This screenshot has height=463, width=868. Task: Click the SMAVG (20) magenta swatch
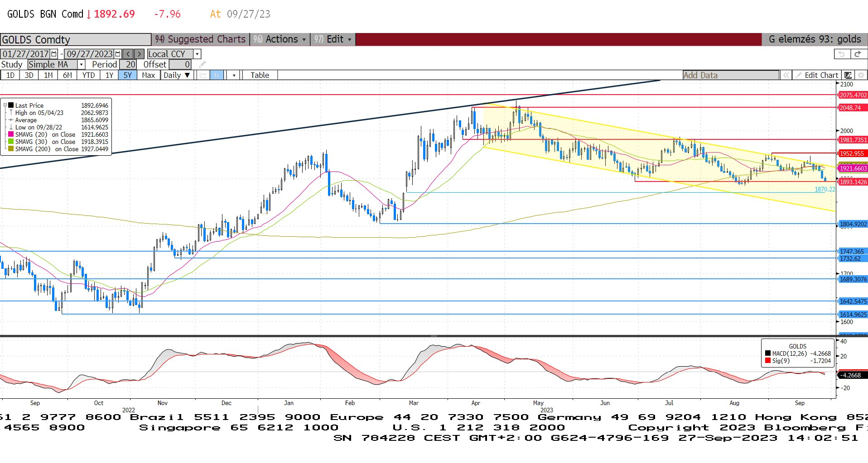(11, 134)
